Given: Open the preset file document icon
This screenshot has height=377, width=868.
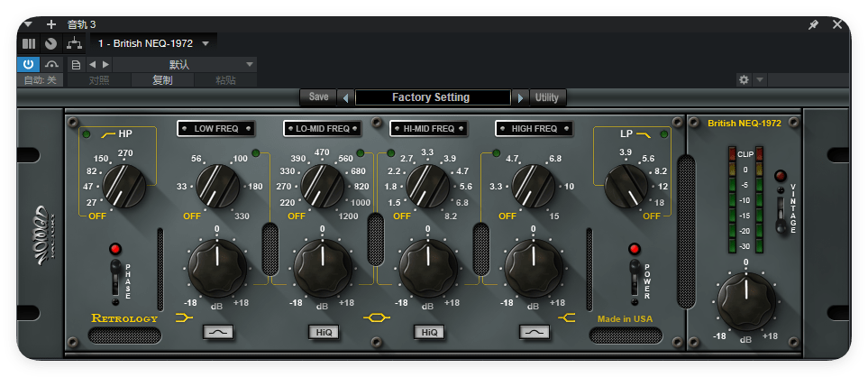Looking at the screenshot, I should (x=77, y=64).
